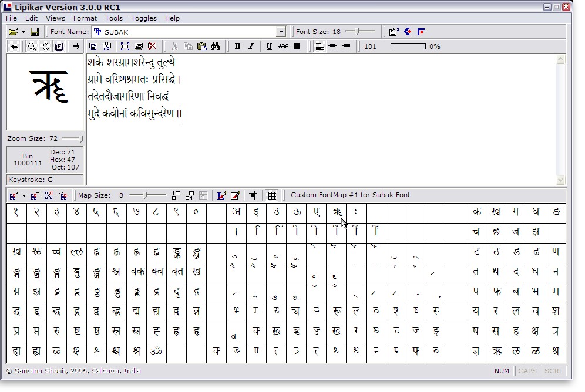Open the File menu

[x=11, y=18]
